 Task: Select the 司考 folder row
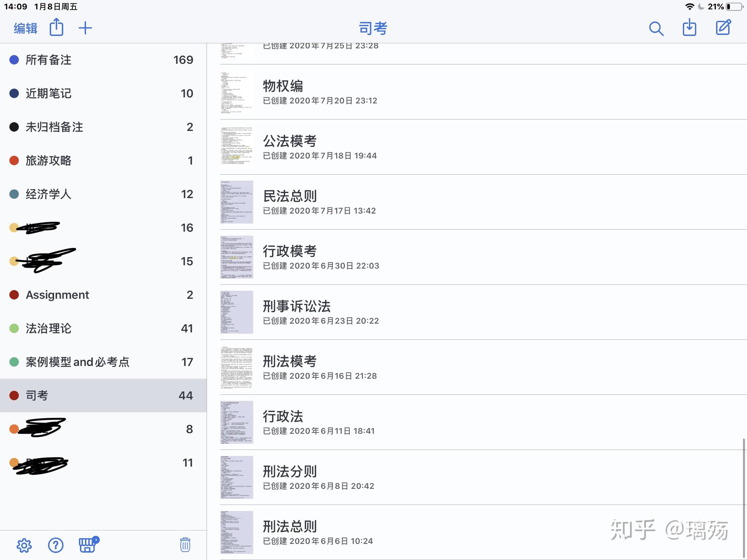click(103, 395)
